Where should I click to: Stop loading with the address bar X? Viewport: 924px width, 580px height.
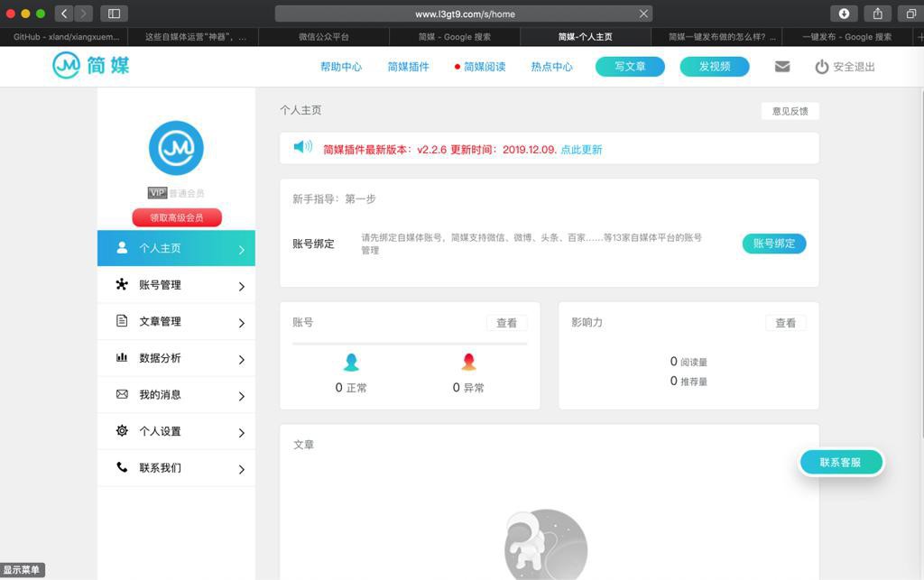pyautogui.click(x=643, y=14)
